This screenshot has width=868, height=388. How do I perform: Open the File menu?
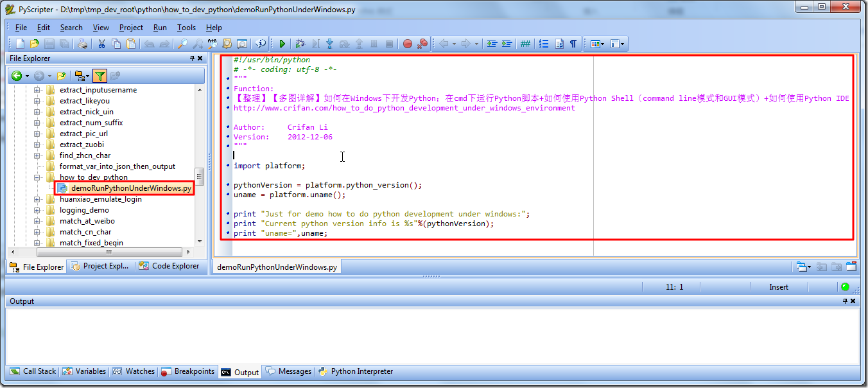pyautogui.click(x=21, y=28)
